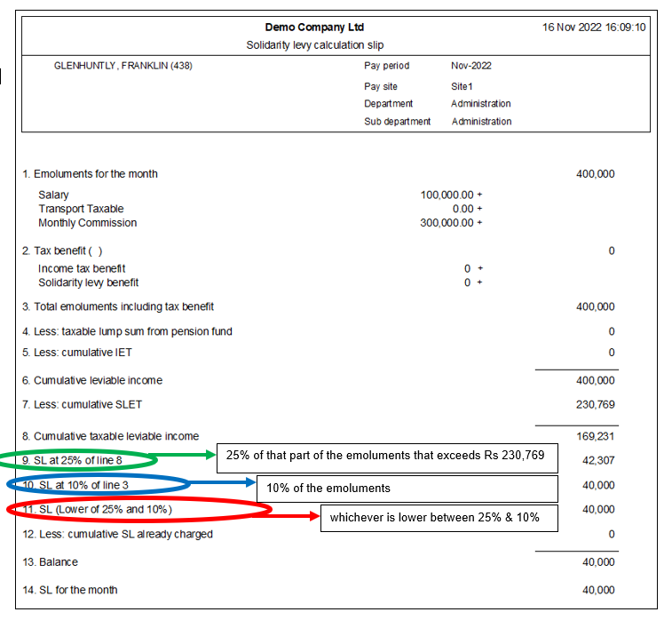Click the pay period value 'Nov-2022'
Screen dimensions: 672x620
tap(471, 66)
